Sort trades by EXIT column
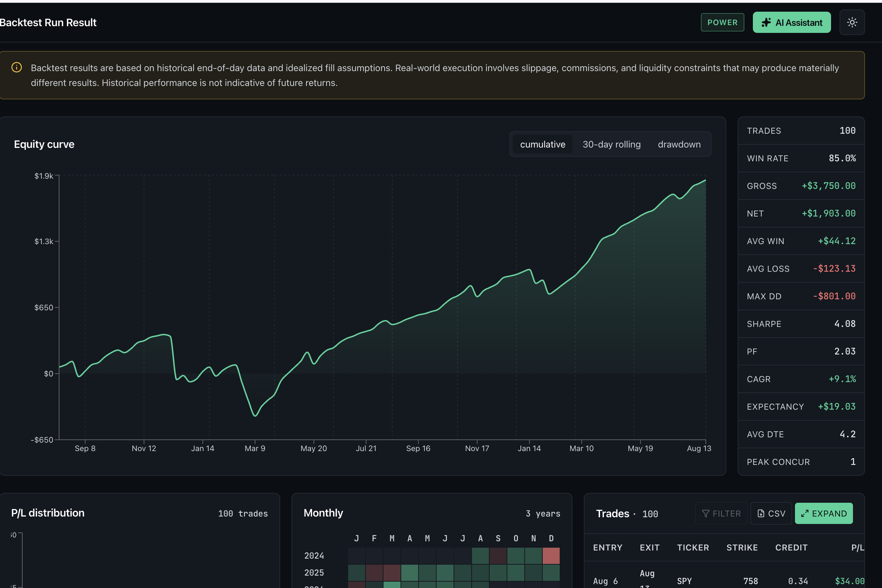882x588 pixels. (650, 548)
